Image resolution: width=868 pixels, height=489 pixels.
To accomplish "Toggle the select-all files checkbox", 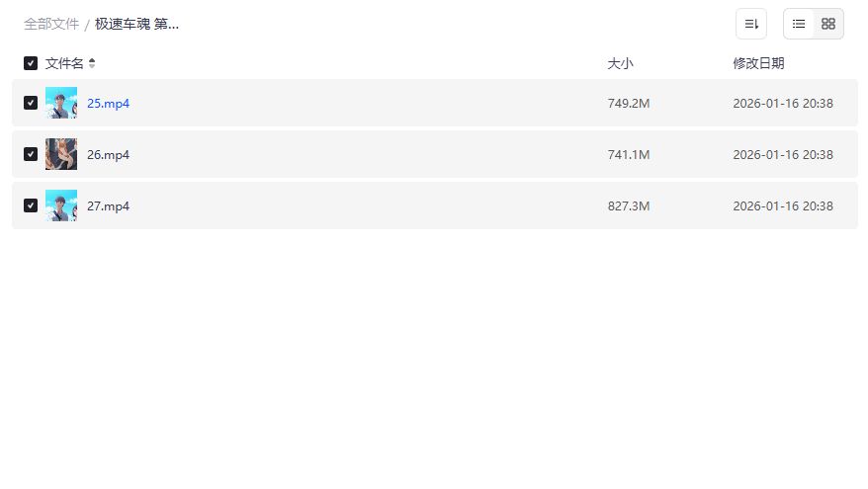I will (31, 63).
